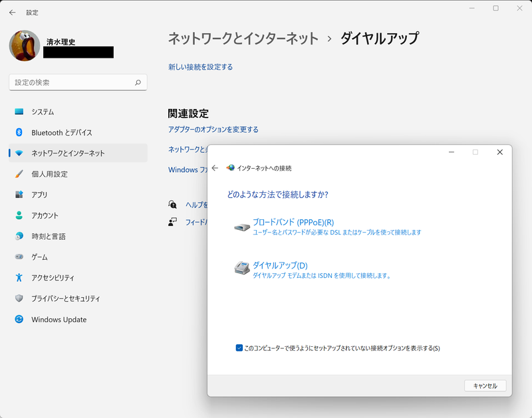
Task: Click アダプターのオプションを変更する link
Action: pyautogui.click(x=213, y=129)
